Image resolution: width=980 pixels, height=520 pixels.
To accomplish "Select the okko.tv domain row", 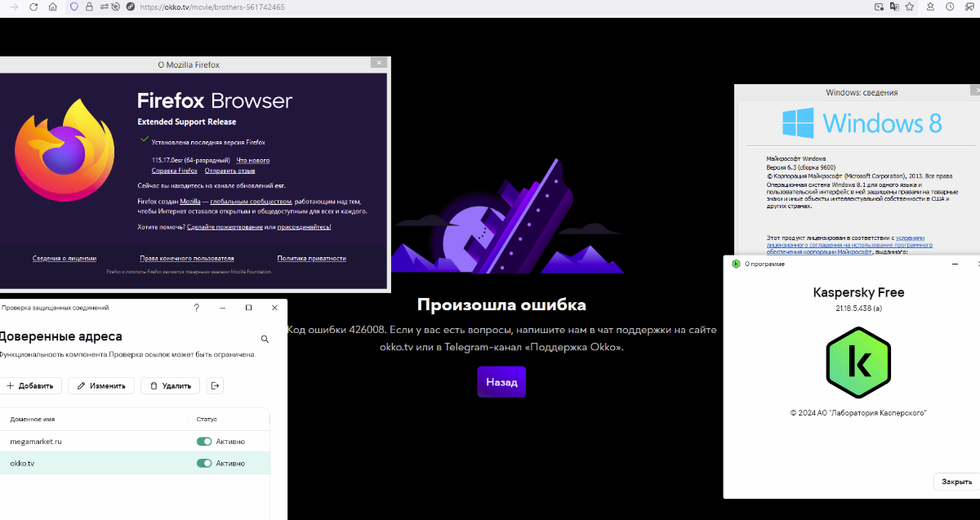I will 135,463.
